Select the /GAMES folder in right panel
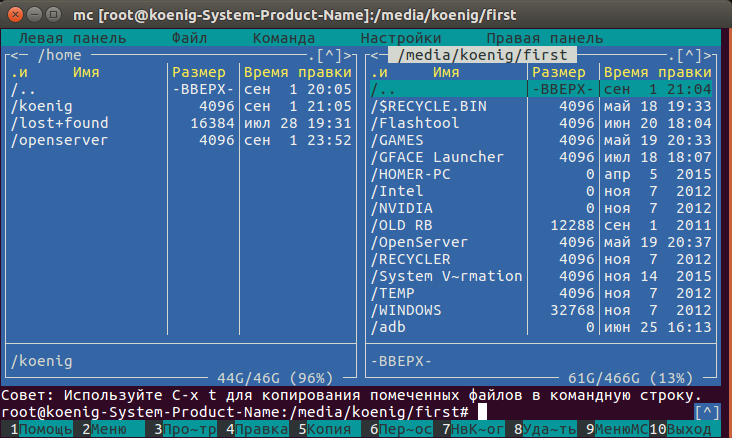This screenshot has height=438, width=732. [x=401, y=140]
